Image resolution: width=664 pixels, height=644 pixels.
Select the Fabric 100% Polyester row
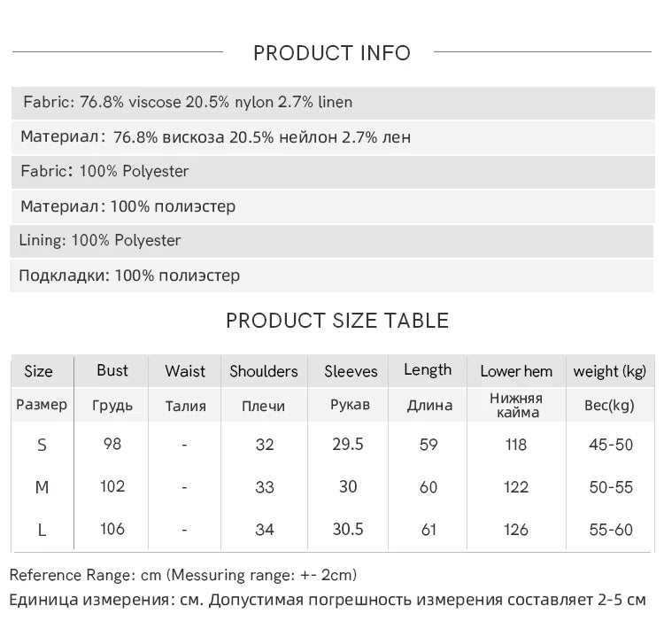click(333, 172)
